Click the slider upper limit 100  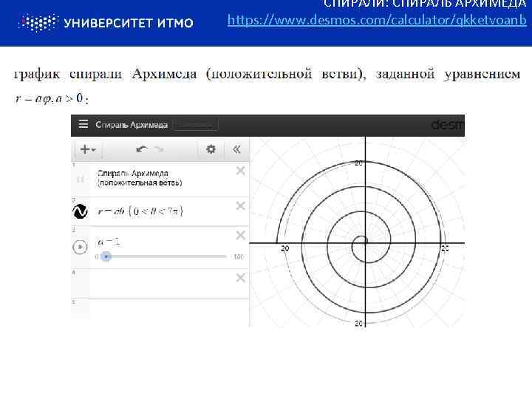(239, 257)
